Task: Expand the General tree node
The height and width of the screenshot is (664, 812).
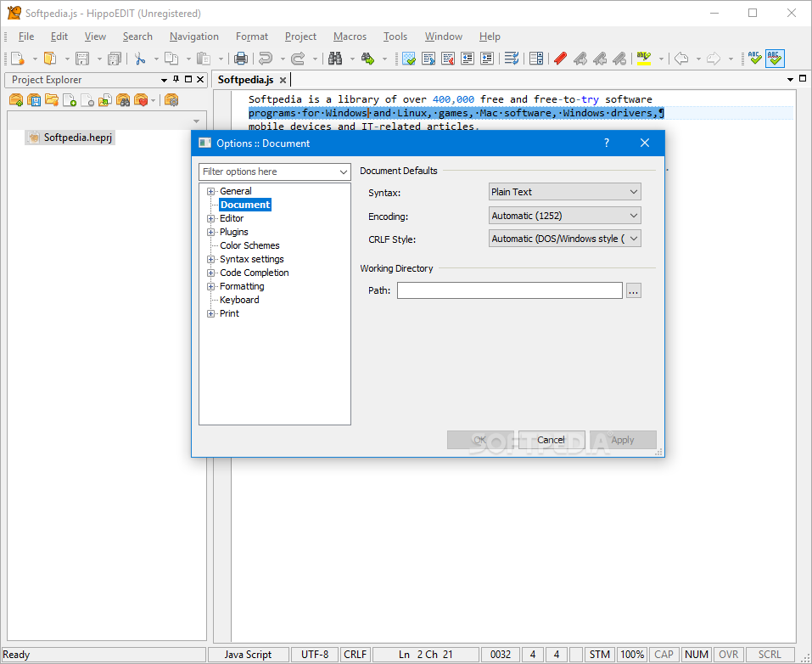Action: (210, 191)
